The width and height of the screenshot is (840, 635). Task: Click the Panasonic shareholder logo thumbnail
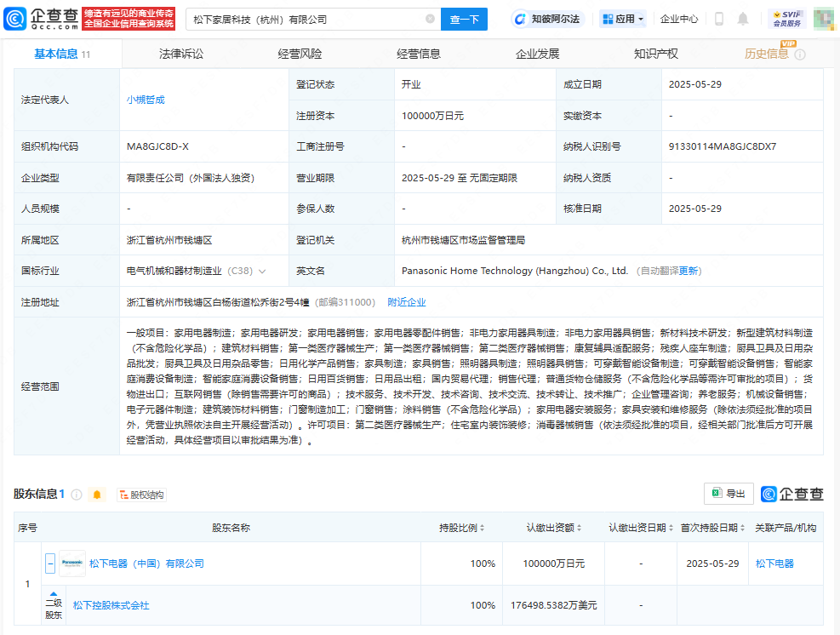tap(71, 563)
